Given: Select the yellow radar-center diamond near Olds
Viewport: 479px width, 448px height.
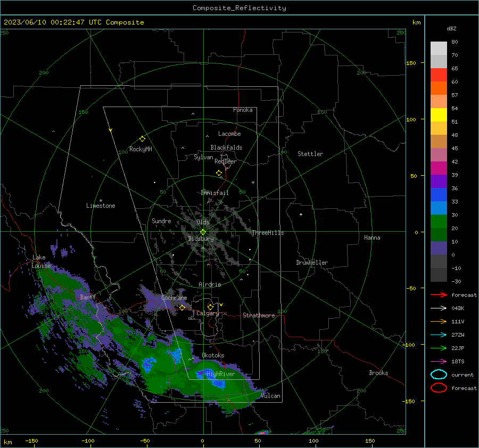Looking at the screenshot, I should (x=203, y=232).
